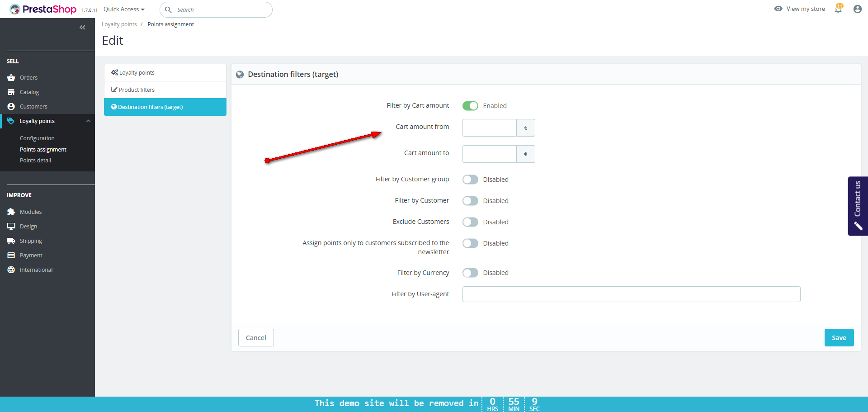Viewport: 868px width, 412px height.
Task: Click the top Search input field
Action: point(216,9)
